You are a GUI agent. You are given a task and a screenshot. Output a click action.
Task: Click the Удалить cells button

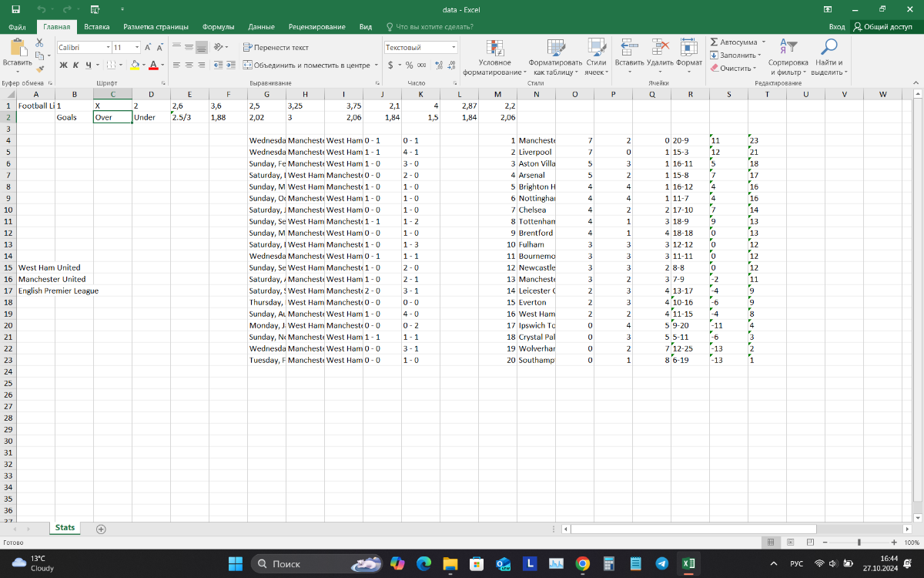pos(660,57)
